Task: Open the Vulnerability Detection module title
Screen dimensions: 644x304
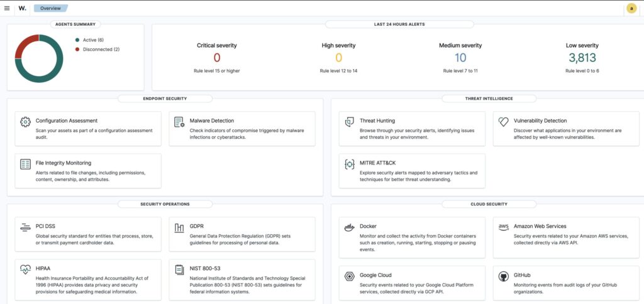Action: [540, 121]
